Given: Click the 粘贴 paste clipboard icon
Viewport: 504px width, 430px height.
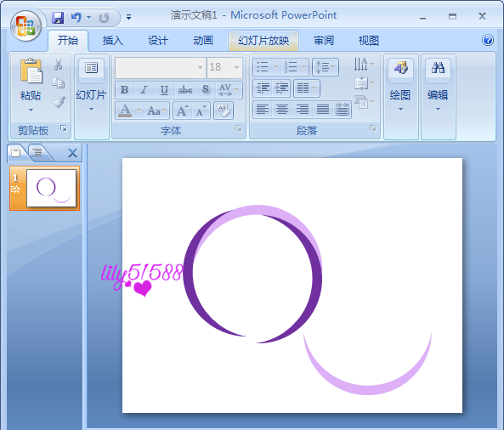Looking at the screenshot, I should click(31, 71).
